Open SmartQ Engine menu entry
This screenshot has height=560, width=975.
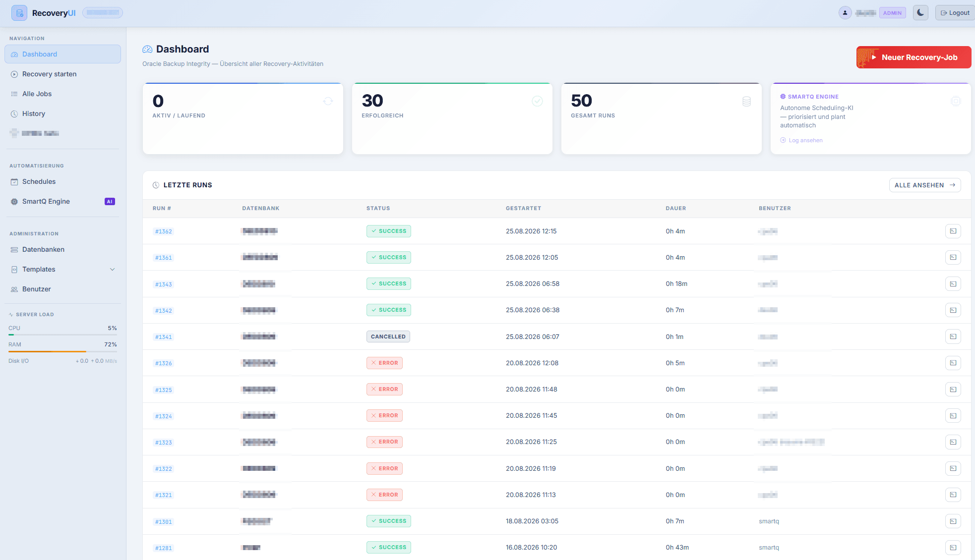[x=62, y=201]
